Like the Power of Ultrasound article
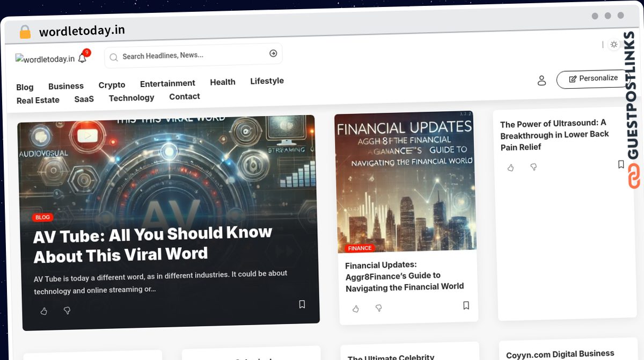 pos(510,168)
